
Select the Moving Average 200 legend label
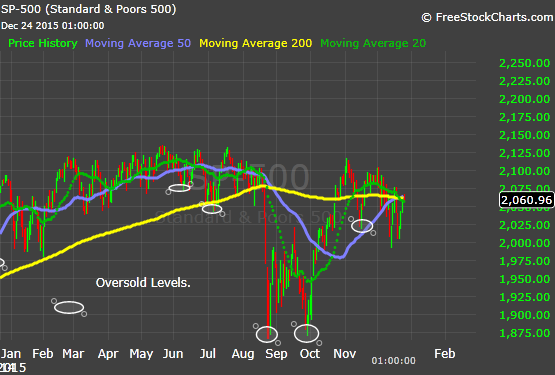[x=256, y=43]
